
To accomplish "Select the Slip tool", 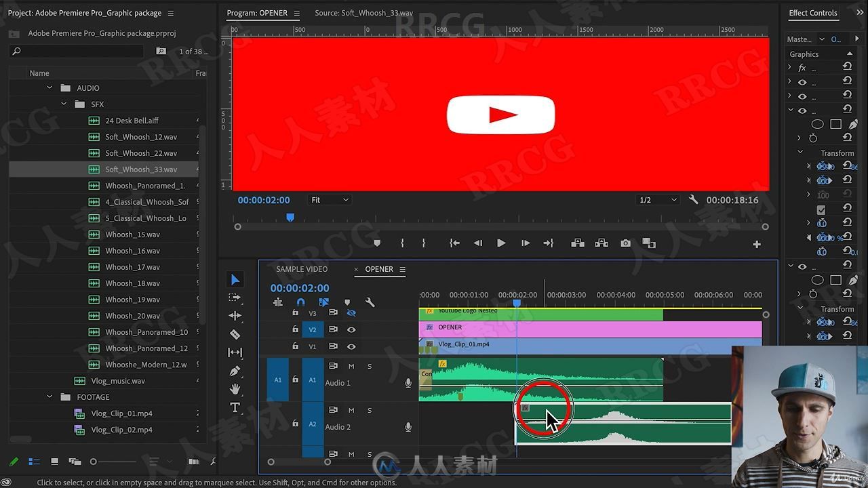I will (x=235, y=352).
